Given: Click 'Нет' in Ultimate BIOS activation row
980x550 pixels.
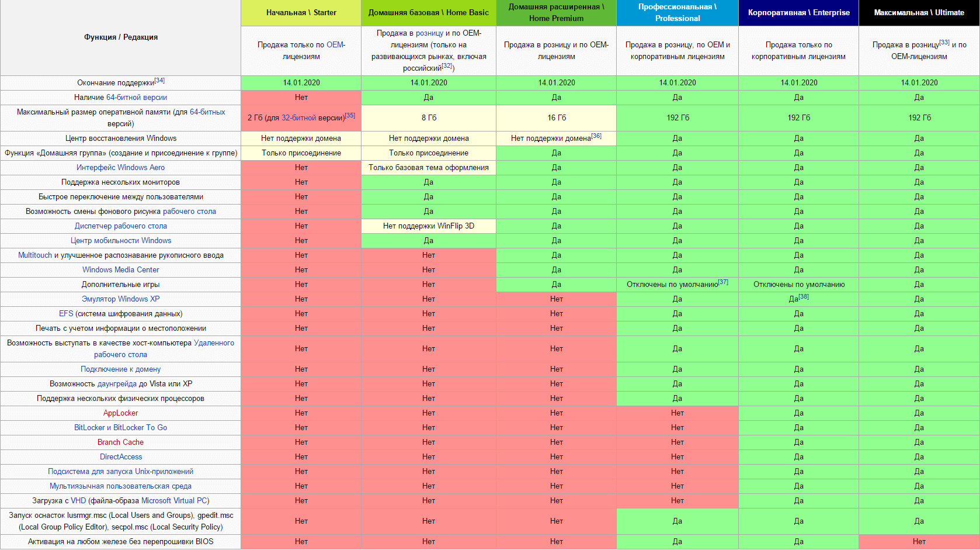Looking at the screenshot, I should coord(919,541).
